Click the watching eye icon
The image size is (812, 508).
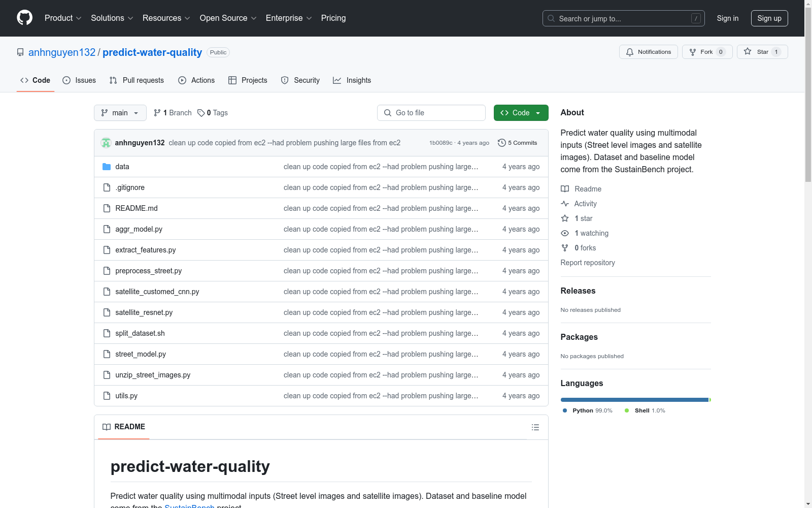coord(564,233)
